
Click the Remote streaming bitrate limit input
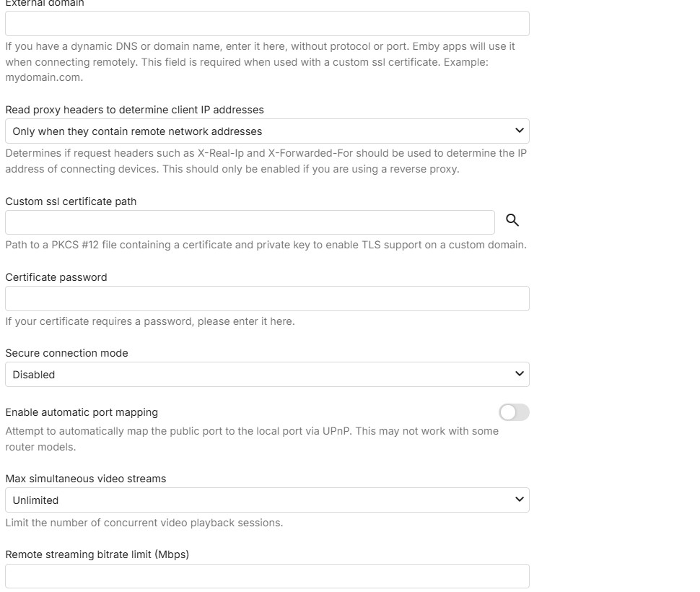(267, 576)
